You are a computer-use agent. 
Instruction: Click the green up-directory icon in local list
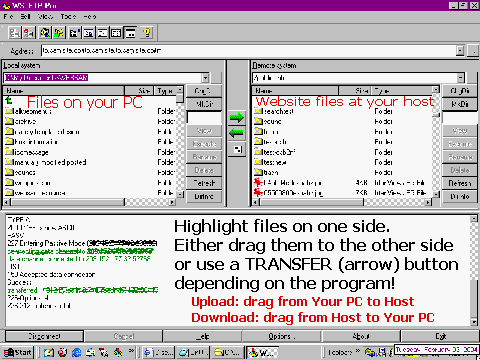[x=9, y=100]
